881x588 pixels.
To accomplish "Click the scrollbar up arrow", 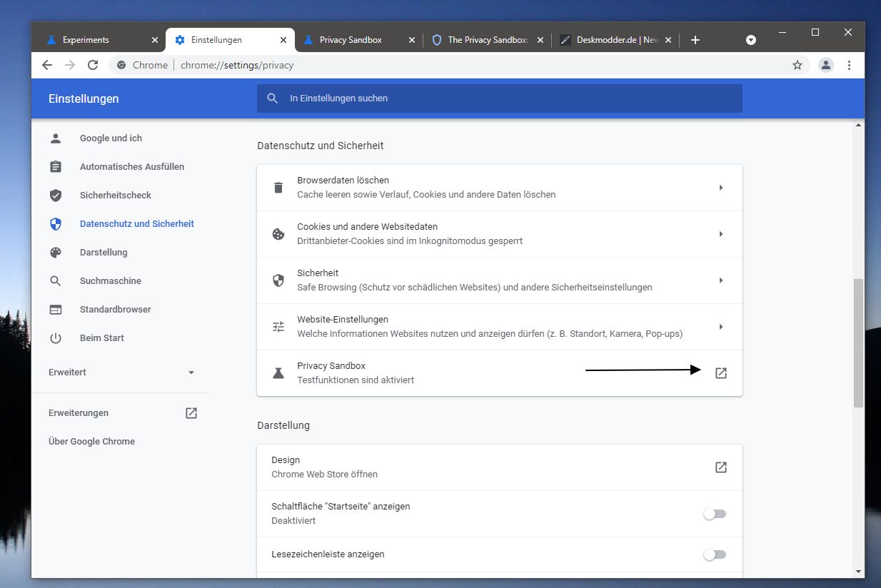I will pyautogui.click(x=859, y=126).
